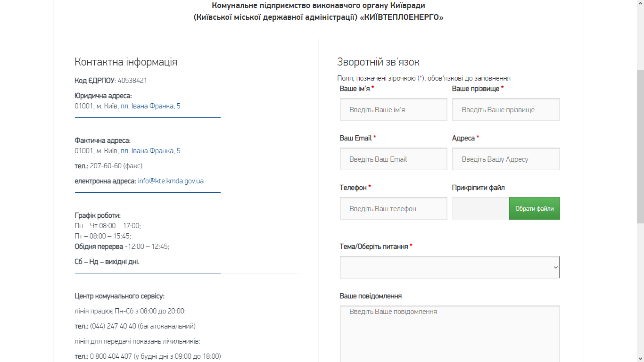Focus the 'Введіть Ваш Email' field

click(x=393, y=159)
